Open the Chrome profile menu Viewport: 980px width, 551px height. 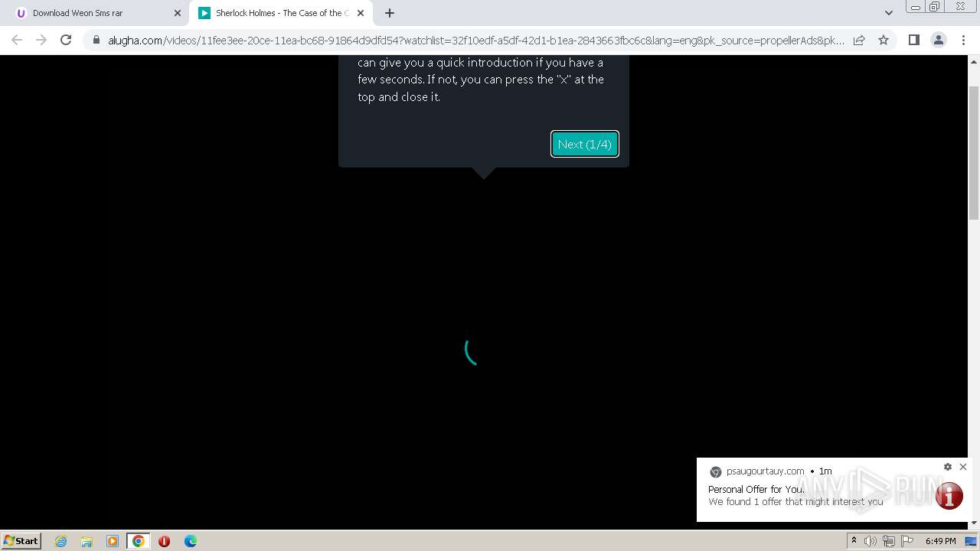[x=938, y=40]
